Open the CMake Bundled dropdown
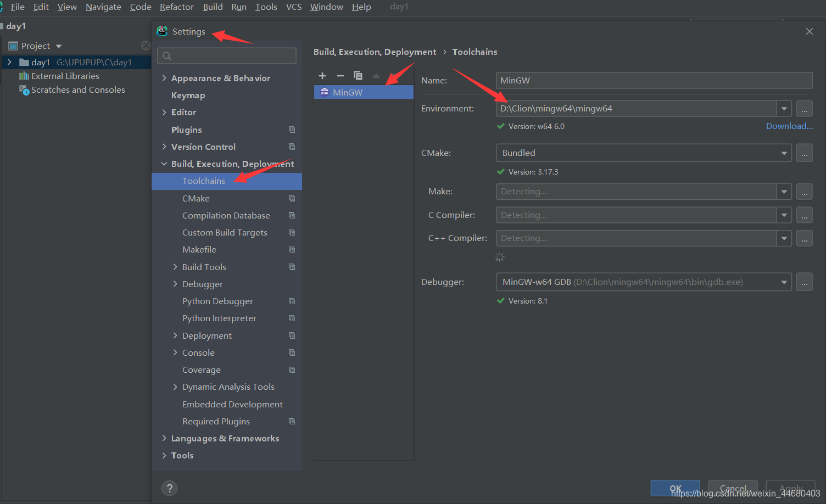 coord(784,153)
